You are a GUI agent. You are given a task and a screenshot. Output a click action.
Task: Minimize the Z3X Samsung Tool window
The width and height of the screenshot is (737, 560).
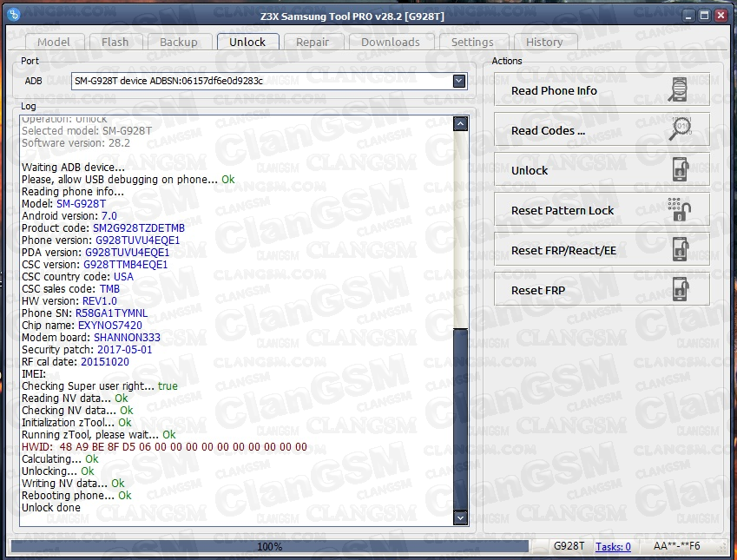pyautogui.click(x=688, y=16)
